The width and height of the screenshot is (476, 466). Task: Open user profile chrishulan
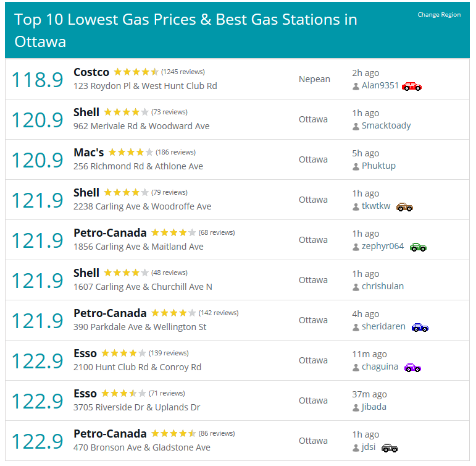(383, 286)
